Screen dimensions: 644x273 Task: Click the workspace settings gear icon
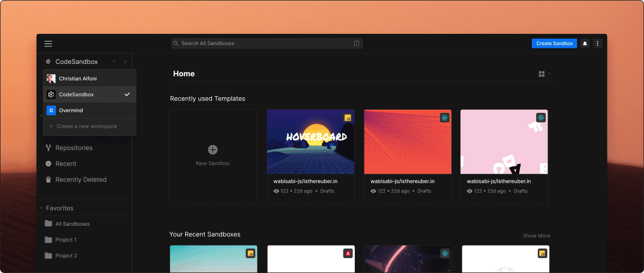[x=125, y=62]
